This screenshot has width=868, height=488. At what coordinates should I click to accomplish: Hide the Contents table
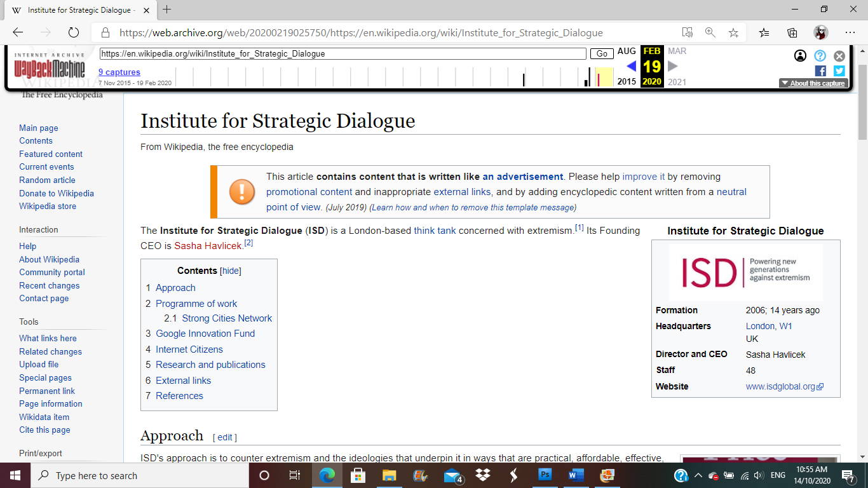pos(231,271)
